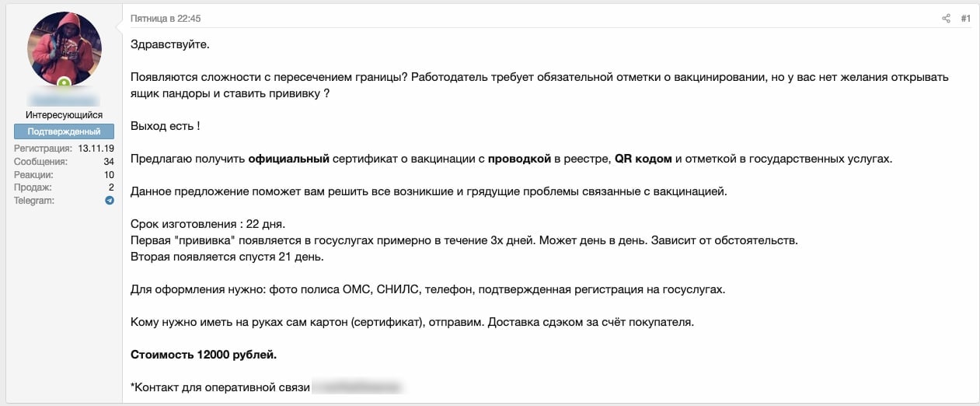980x406 pixels.
Task: Click the messages count 34
Action: tap(109, 161)
